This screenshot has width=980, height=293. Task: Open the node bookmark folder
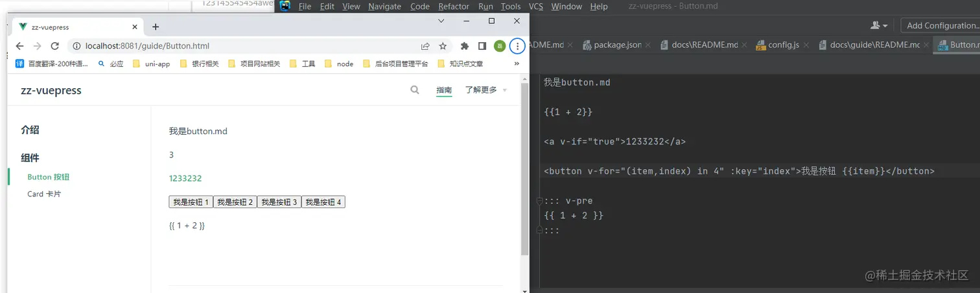pyautogui.click(x=339, y=64)
